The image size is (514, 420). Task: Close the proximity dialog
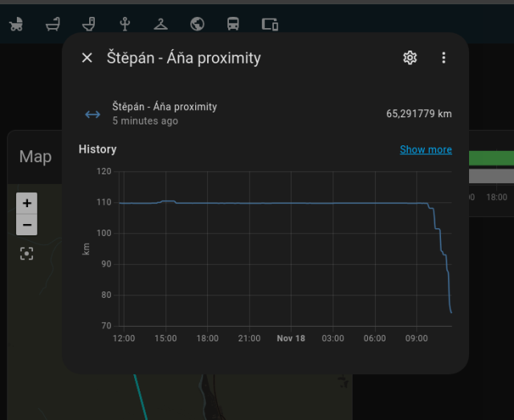click(87, 58)
